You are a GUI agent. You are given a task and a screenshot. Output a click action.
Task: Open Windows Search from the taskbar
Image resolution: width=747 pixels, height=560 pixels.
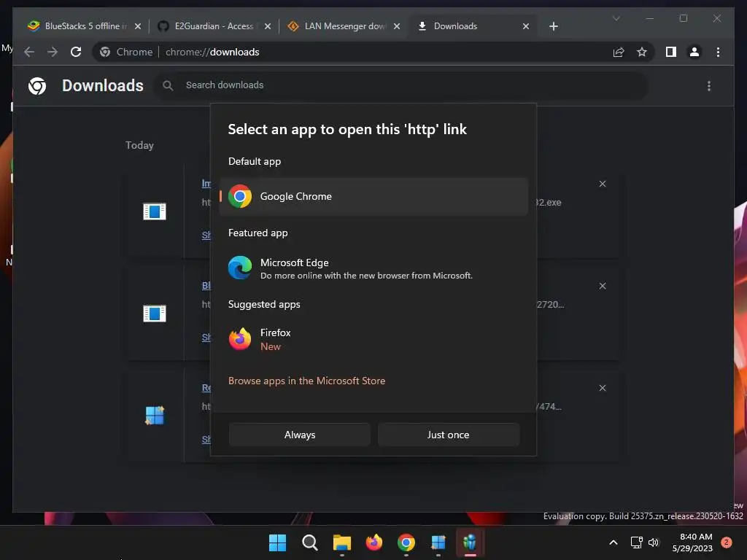(x=309, y=542)
